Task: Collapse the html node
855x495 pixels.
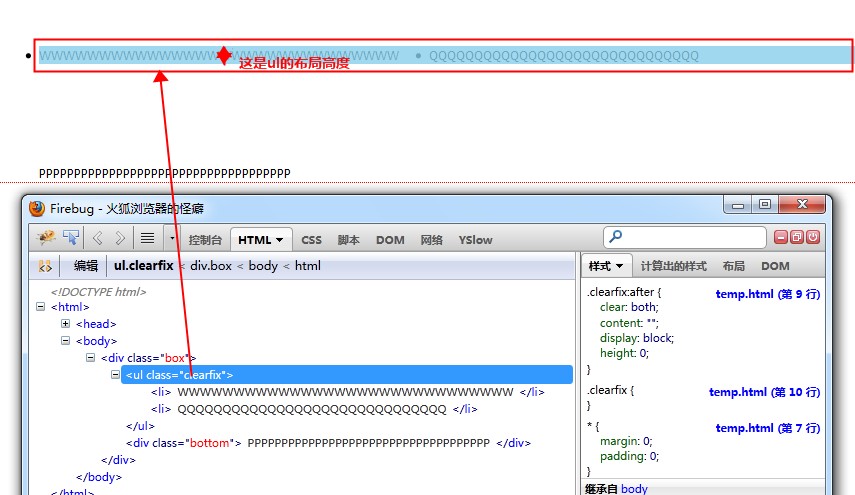Action: (x=40, y=307)
